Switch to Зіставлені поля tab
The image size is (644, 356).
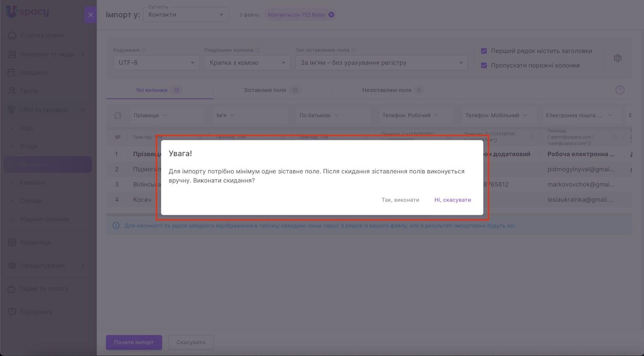coord(272,90)
